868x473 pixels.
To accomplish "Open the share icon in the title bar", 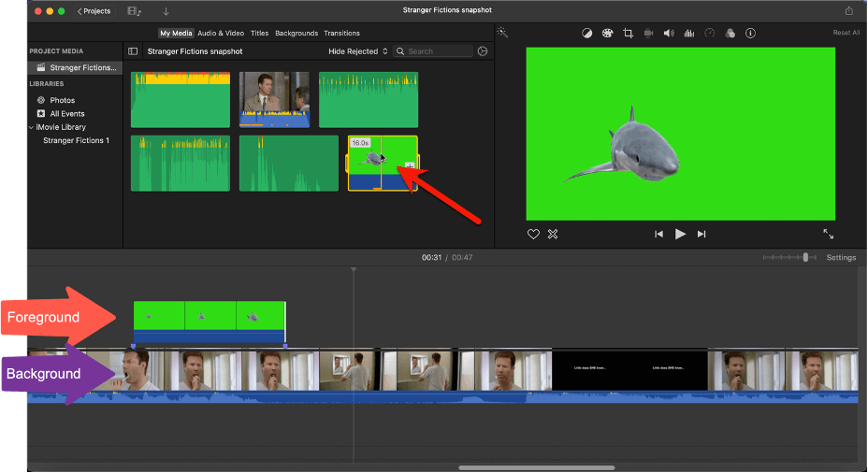I will coord(848,11).
